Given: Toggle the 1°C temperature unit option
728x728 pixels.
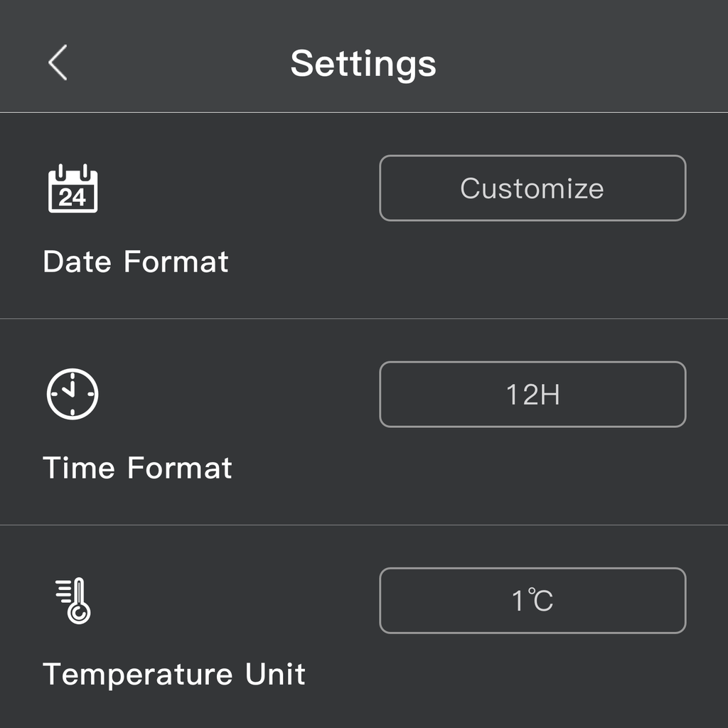Looking at the screenshot, I should (x=532, y=601).
